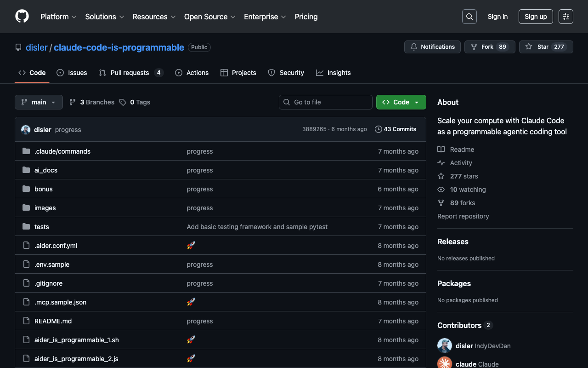Open the appearance settings icon in header
Image resolution: width=588 pixels, height=368 pixels.
click(x=565, y=17)
